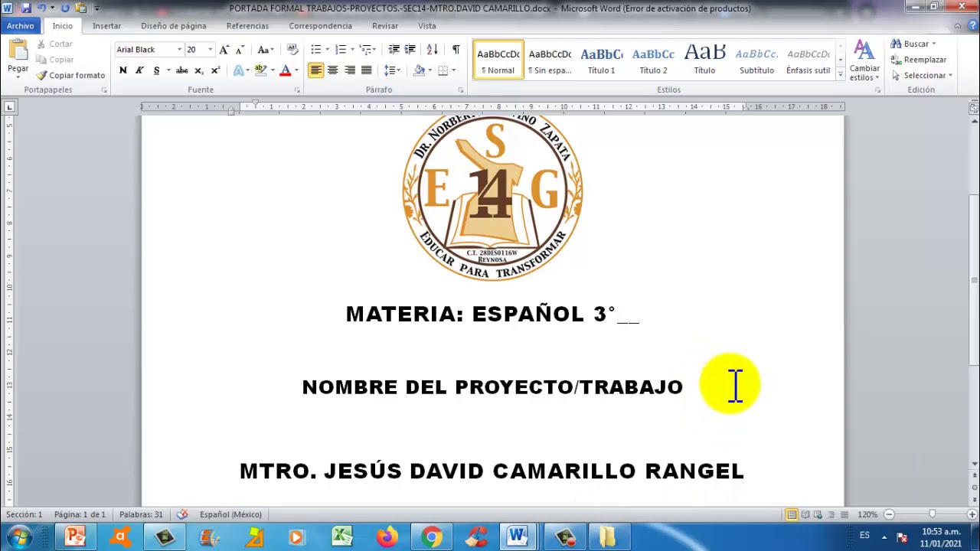Viewport: 980px width, 551px height.
Task: Open Google Chrome from the taskbar
Action: tap(431, 536)
